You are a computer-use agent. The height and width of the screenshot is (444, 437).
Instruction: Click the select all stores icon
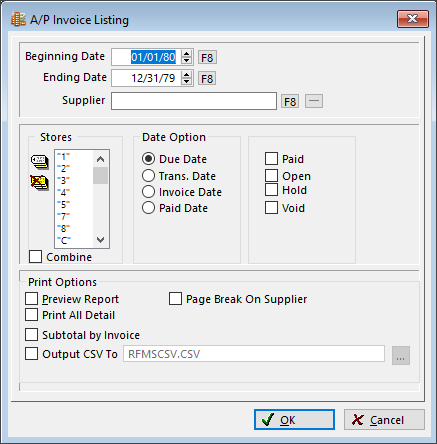pos(40,162)
